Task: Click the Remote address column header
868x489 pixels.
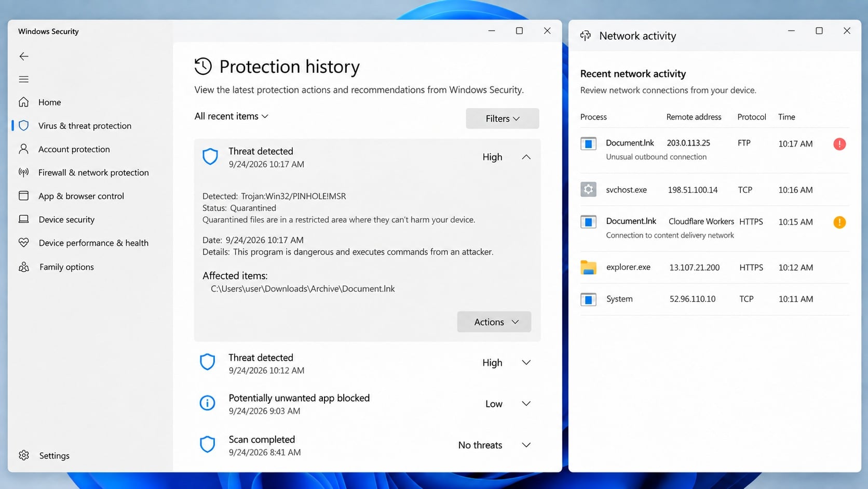Action: pyautogui.click(x=694, y=117)
